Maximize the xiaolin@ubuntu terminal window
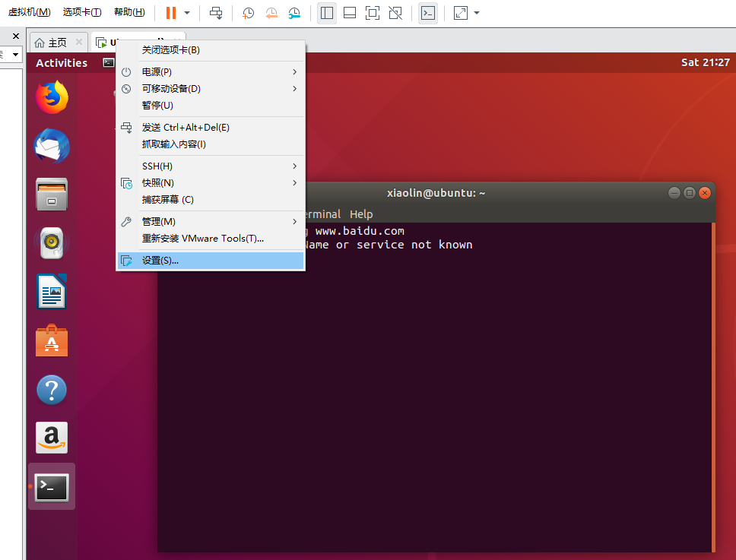736x560 pixels. [x=689, y=193]
